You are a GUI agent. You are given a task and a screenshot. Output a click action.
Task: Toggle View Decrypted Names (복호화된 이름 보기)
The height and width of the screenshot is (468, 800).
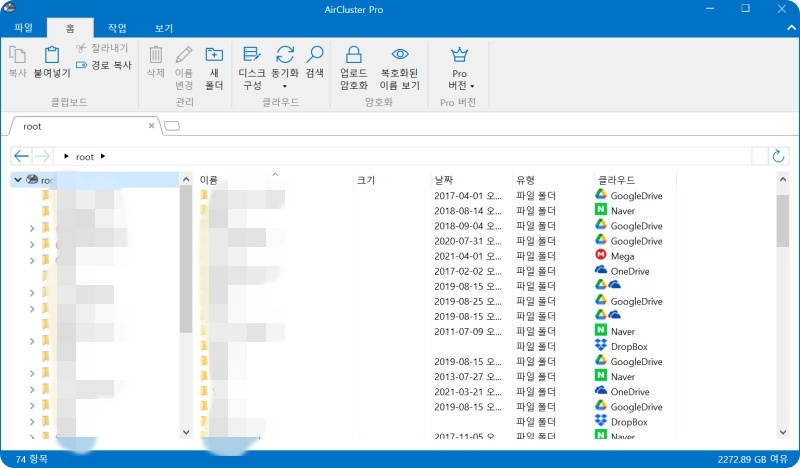point(399,67)
